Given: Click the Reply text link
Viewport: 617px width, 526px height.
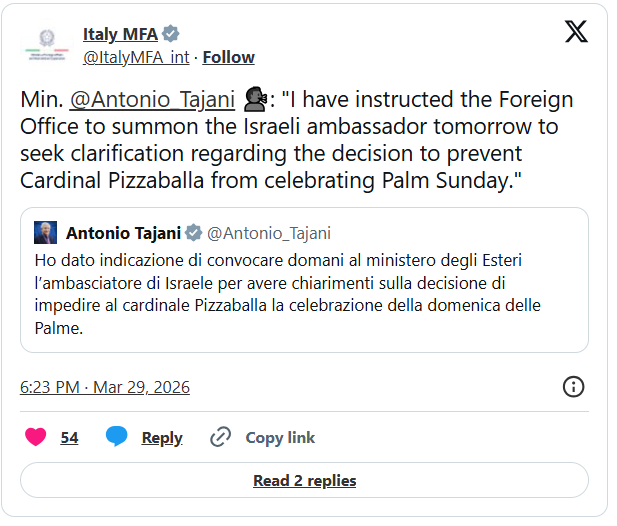Looking at the screenshot, I should tap(162, 437).
